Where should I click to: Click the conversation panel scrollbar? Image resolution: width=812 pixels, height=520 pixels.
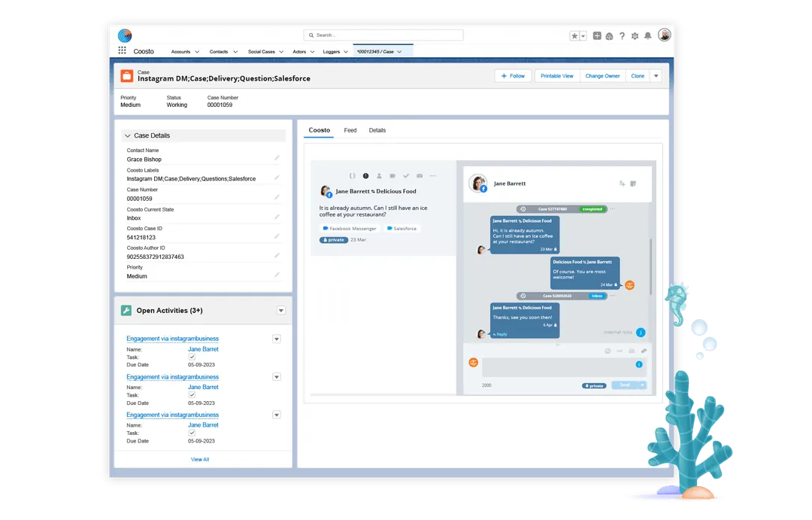650,267
